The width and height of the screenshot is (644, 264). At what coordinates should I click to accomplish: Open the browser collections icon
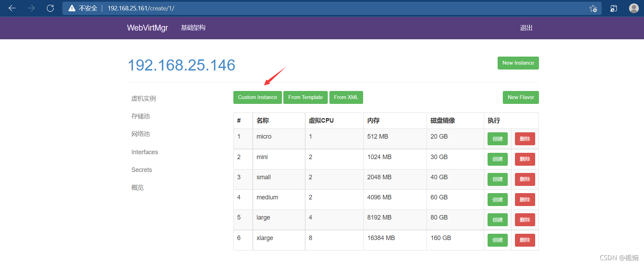coord(613,8)
